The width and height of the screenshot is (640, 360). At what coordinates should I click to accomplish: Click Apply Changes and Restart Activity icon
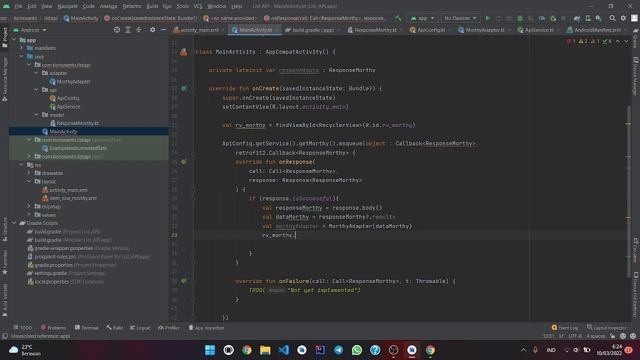[x=498, y=18]
